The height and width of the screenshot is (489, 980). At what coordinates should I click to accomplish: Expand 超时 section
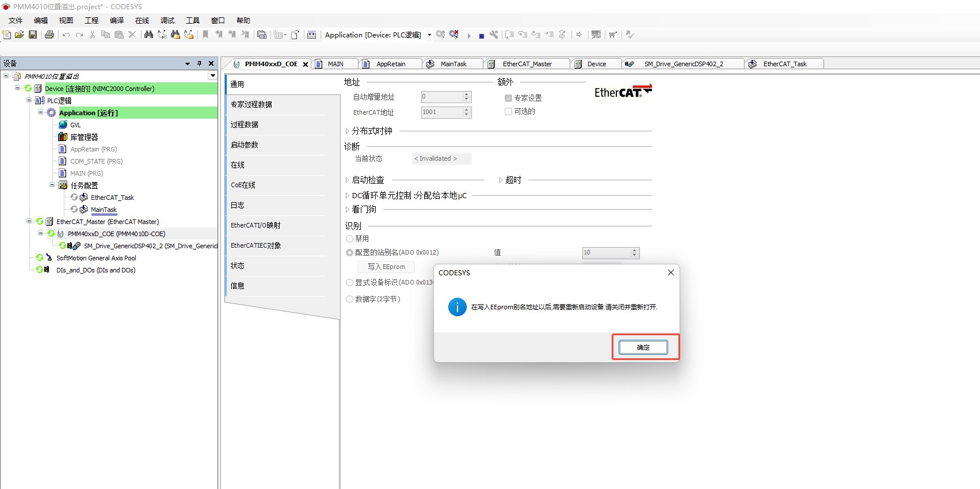click(x=501, y=180)
